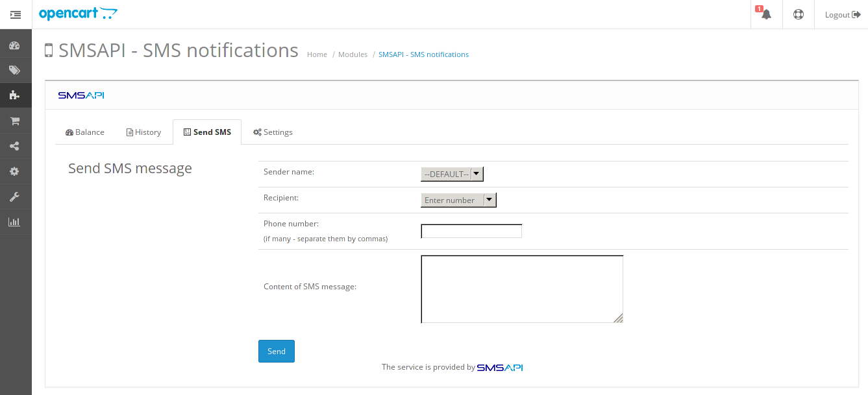The image size is (868, 395).
Task: Open notifications bell icon
Action: [x=767, y=14]
